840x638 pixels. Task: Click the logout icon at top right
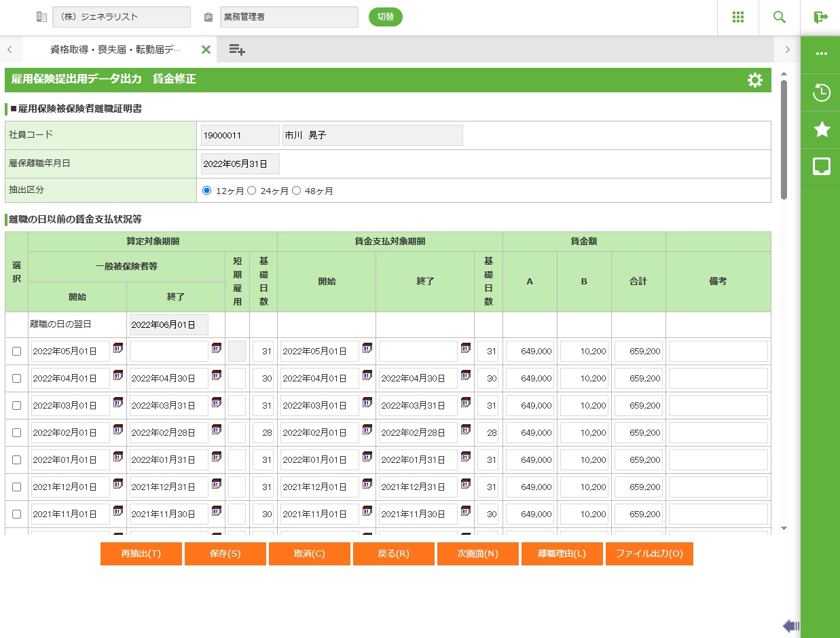(820, 17)
